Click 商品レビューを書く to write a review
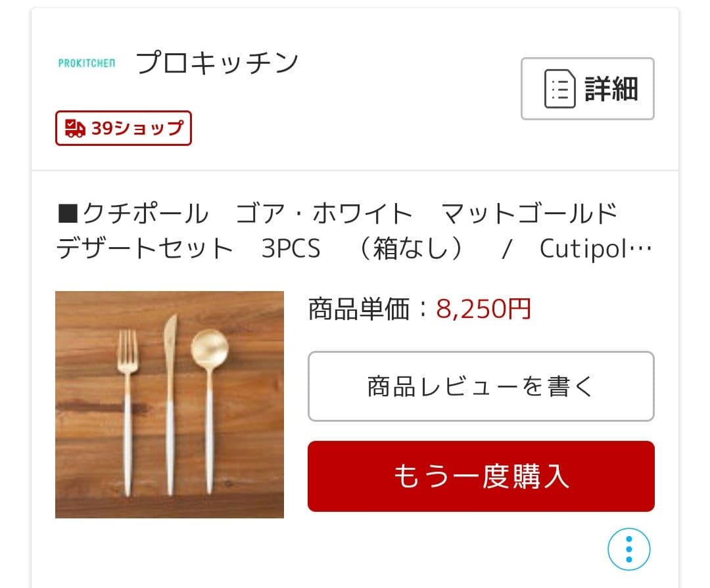 [481, 386]
